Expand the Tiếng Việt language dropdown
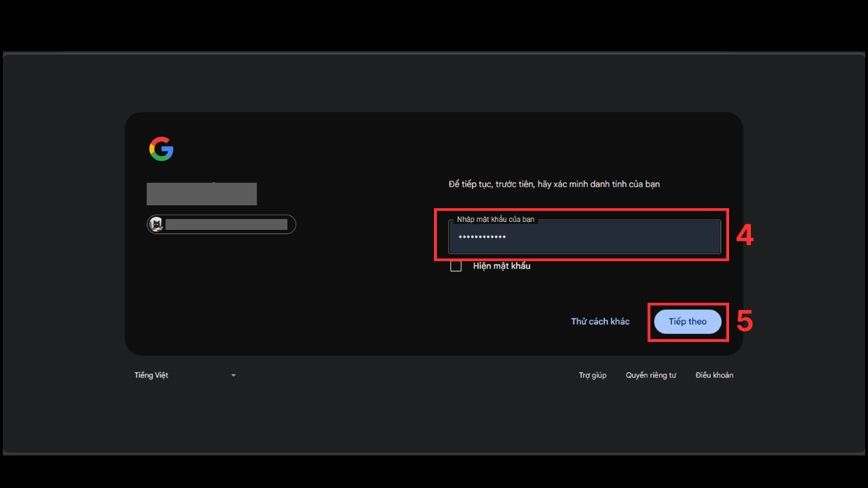868x488 pixels. pyautogui.click(x=185, y=375)
